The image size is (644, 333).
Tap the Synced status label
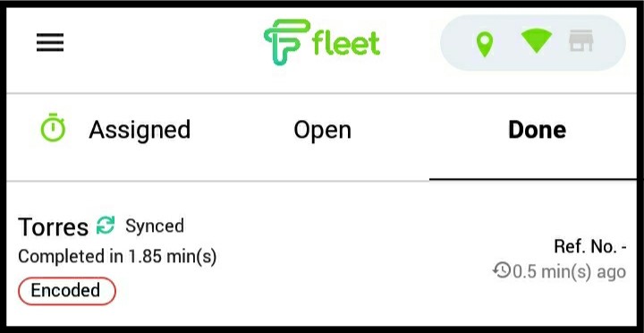pos(155,226)
